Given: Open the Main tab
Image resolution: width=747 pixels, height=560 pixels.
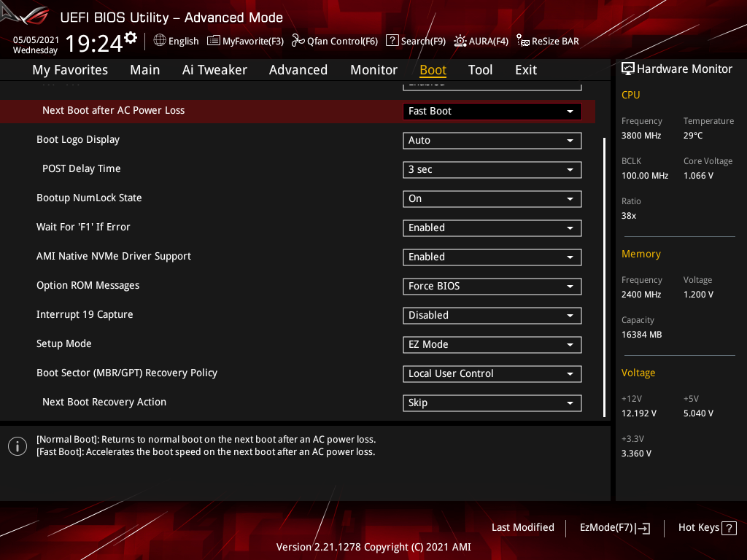Looking at the screenshot, I should click(x=145, y=70).
